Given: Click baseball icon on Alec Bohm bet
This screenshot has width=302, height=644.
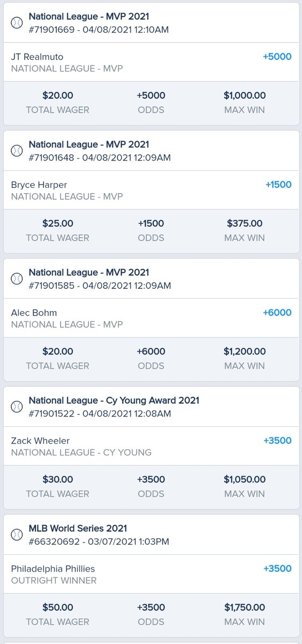Looking at the screenshot, I should pos(17,279).
